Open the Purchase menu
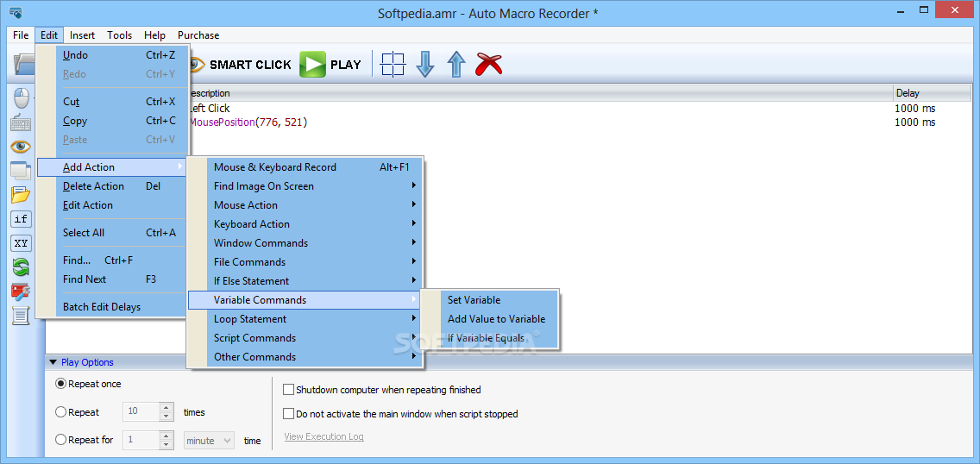The width and height of the screenshot is (980, 464). (198, 35)
